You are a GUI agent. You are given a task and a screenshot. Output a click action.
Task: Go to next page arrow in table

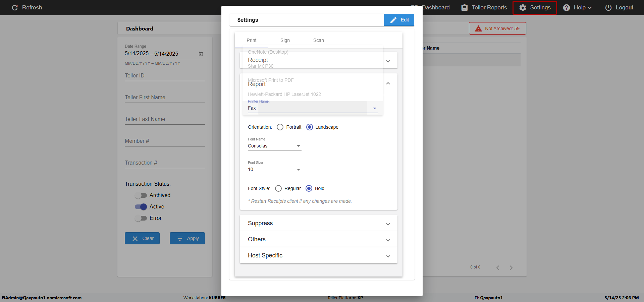click(x=511, y=267)
